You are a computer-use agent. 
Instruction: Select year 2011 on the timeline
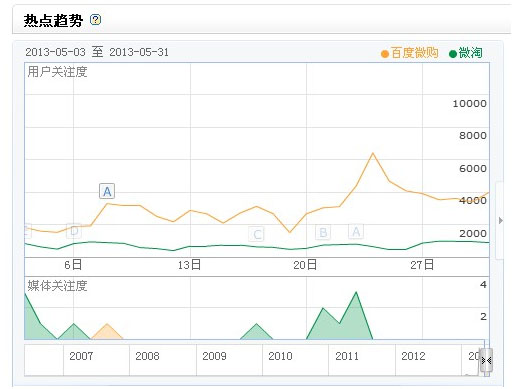click(x=347, y=356)
